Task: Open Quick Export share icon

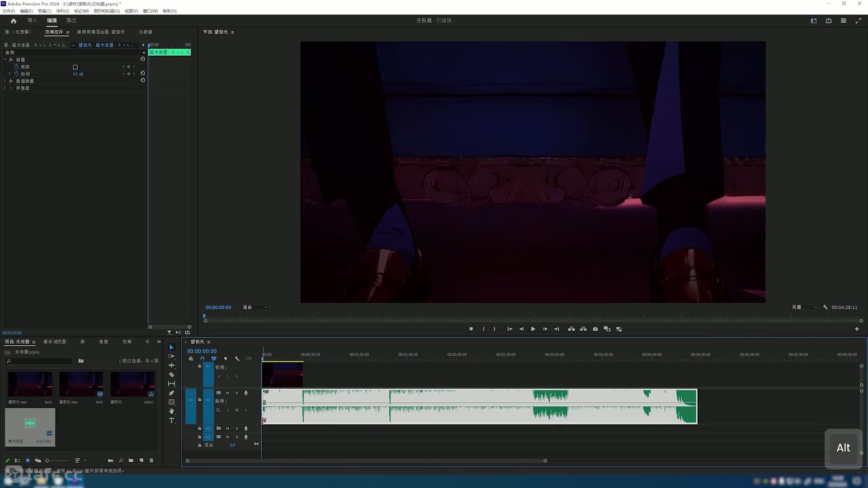Action: coord(829,21)
